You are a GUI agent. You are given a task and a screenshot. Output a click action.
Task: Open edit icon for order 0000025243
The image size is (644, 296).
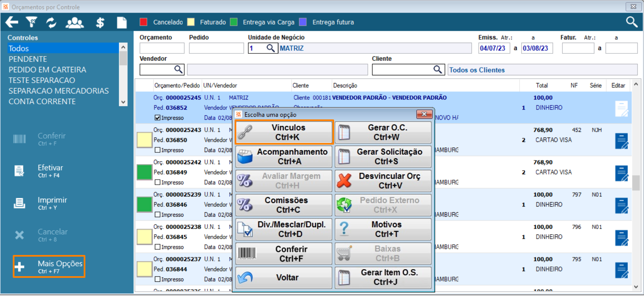(x=621, y=141)
